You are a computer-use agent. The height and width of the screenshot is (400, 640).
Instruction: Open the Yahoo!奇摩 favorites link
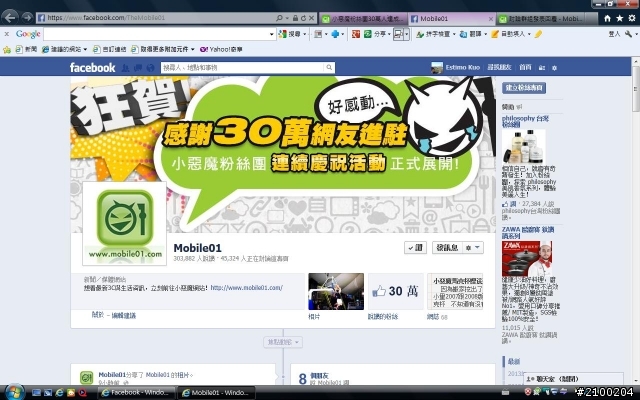[x=221, y=49]
